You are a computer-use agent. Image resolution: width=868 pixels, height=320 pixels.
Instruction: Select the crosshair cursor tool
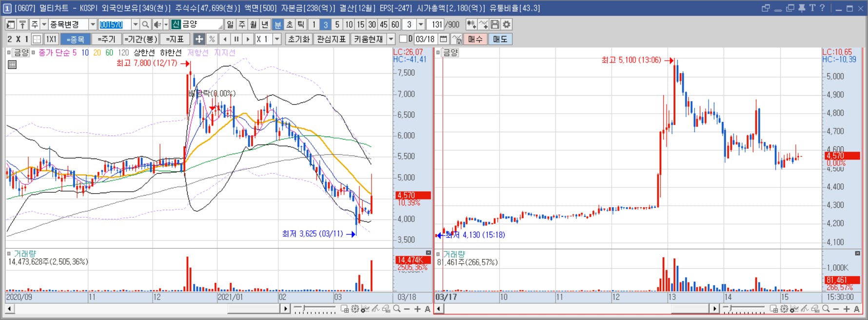tap(199, 39)
